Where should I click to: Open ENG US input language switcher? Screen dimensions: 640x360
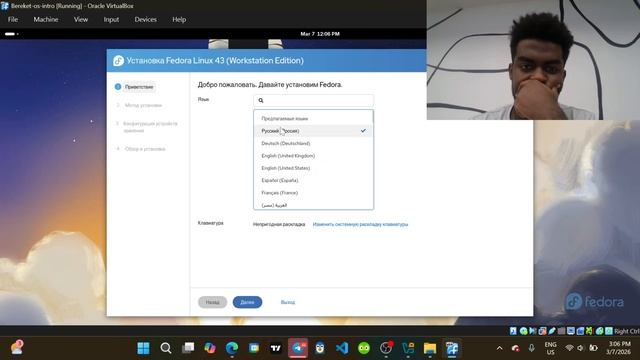[x=550, y=348]
